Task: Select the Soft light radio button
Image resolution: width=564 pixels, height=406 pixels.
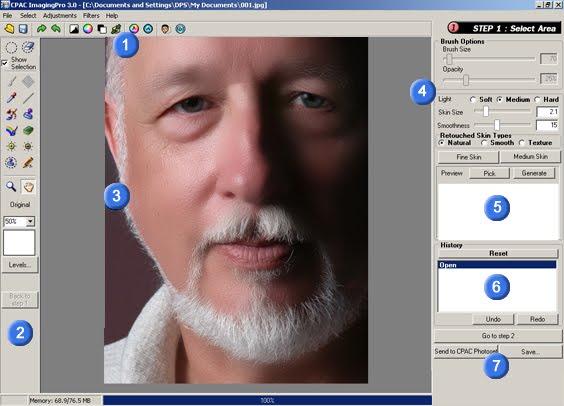Action: [473, 100]
